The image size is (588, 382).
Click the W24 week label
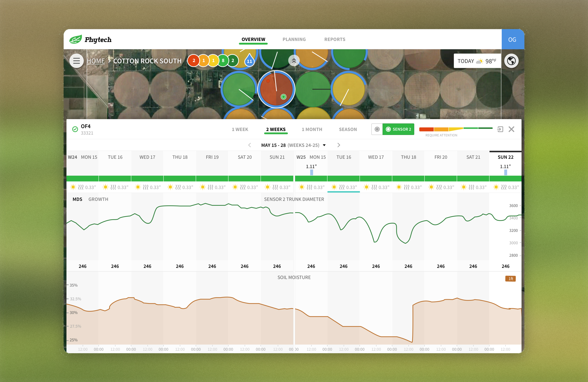pos(72,157)
